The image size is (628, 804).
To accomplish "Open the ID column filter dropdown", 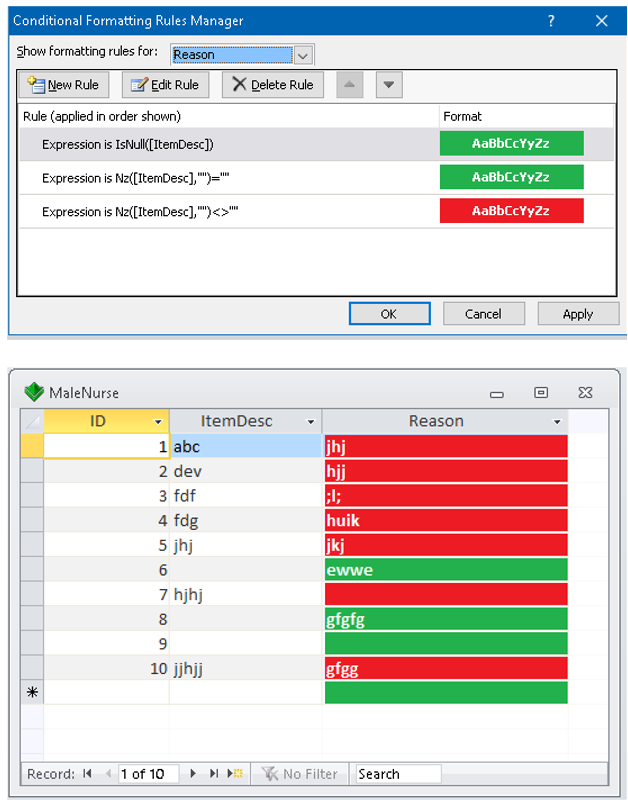I will tap(158, 422).
